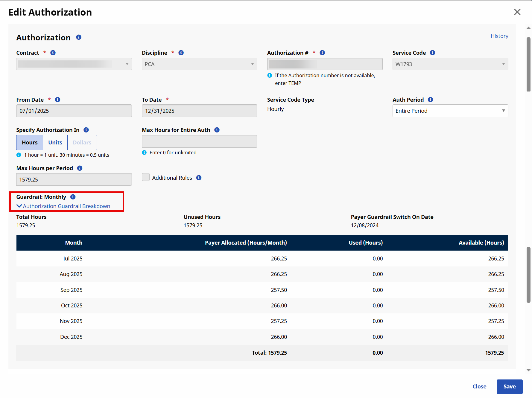The image size is (532, 398).
Task: Click the Service Code info icon
Action: coord(432,53)
